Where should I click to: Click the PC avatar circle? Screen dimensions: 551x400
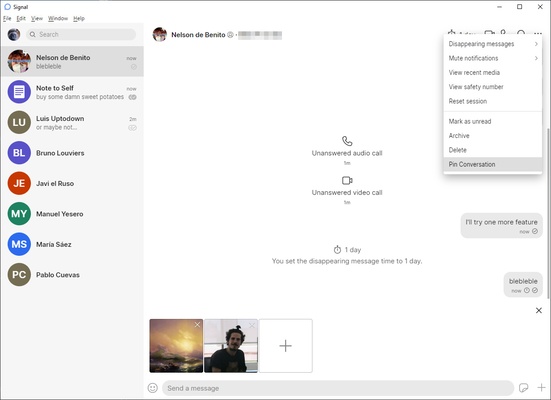point(19,275)
